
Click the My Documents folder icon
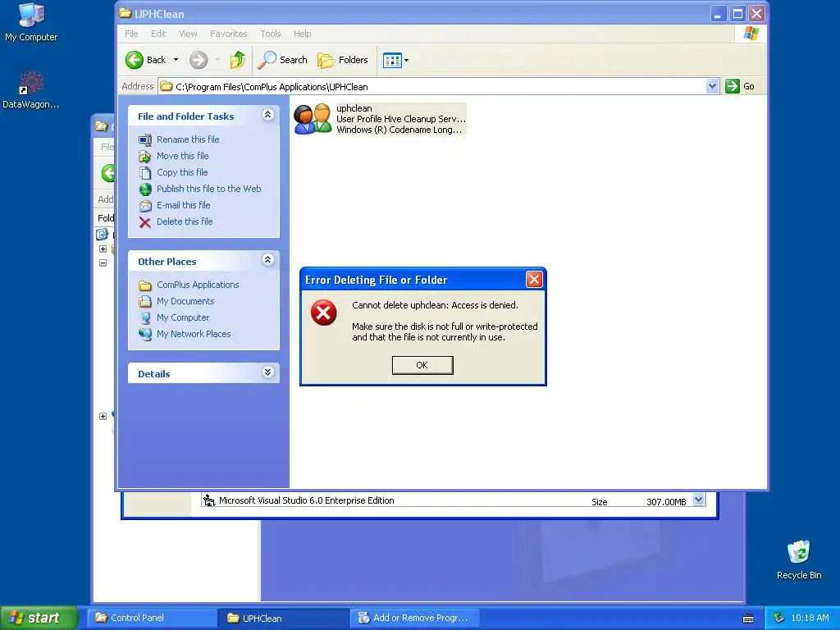145,302
